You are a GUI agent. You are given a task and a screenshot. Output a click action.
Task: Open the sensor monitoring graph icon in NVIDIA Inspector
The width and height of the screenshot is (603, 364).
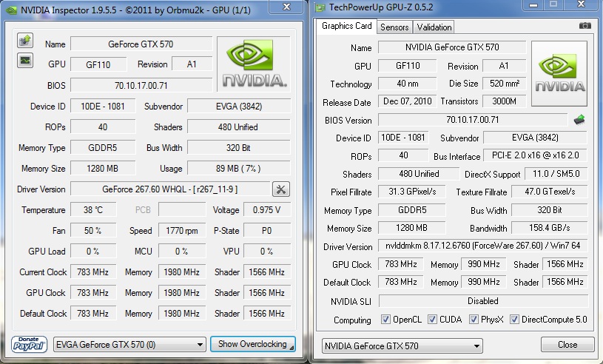[25, 61]
